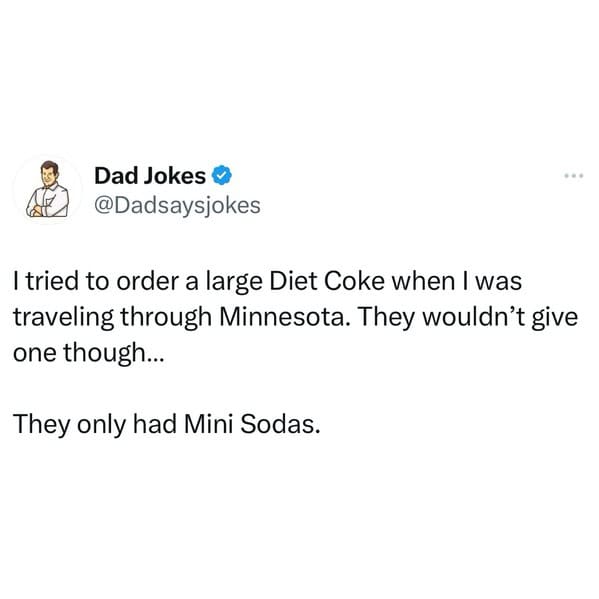
Task: Click the word 'Jokes' in the display name
Action: 175,176
